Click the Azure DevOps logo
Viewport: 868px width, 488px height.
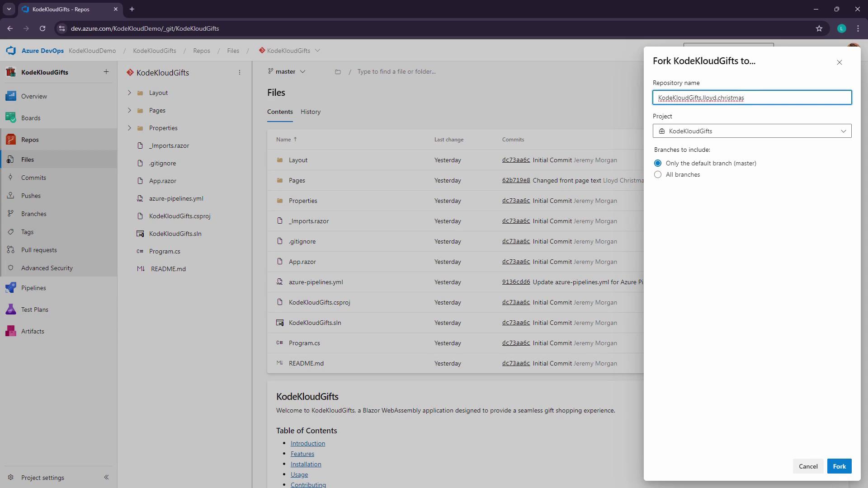coord(11,51)
